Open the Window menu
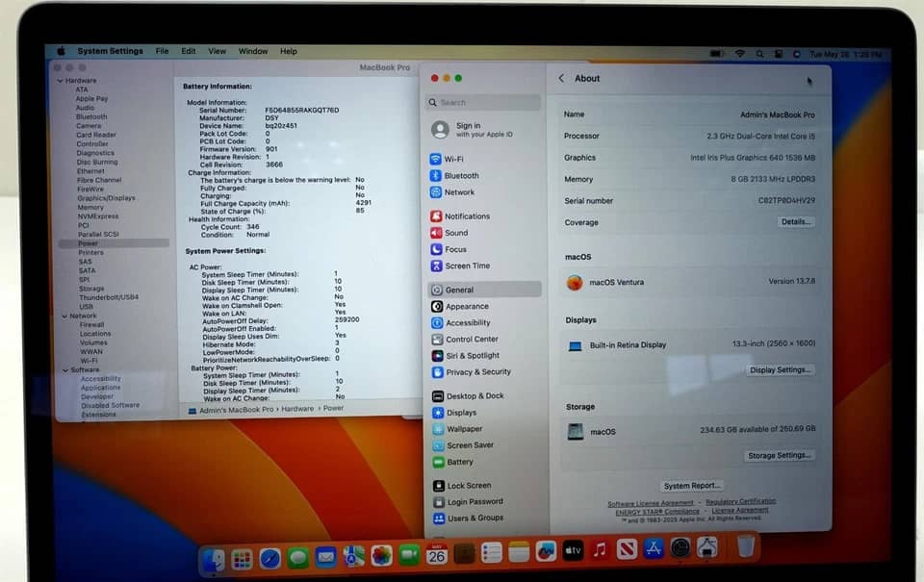The height and width of the screenshot is (582, 924). [253, 51]
